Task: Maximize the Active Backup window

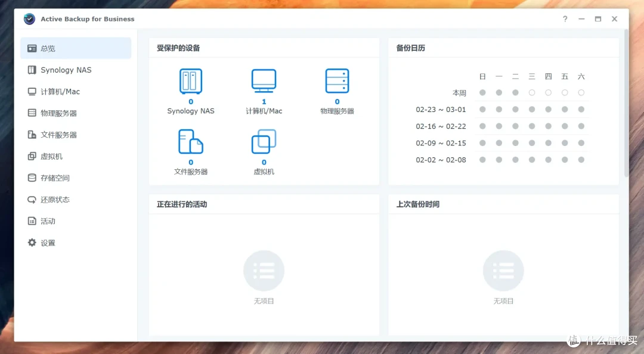Action: 598,19
